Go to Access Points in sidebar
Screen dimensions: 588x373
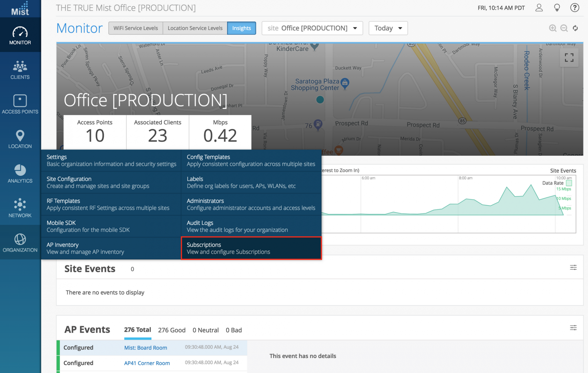click(x=20, y=104)
